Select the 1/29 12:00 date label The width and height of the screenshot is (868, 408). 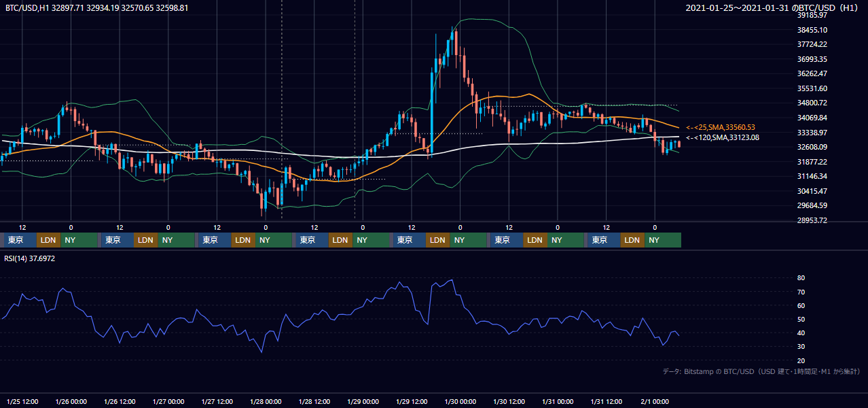412,401
